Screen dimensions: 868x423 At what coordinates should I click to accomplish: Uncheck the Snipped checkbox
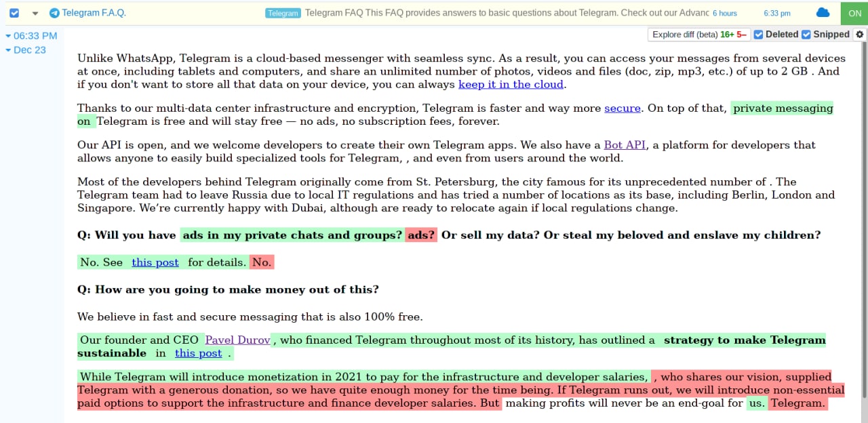point(806,35)
